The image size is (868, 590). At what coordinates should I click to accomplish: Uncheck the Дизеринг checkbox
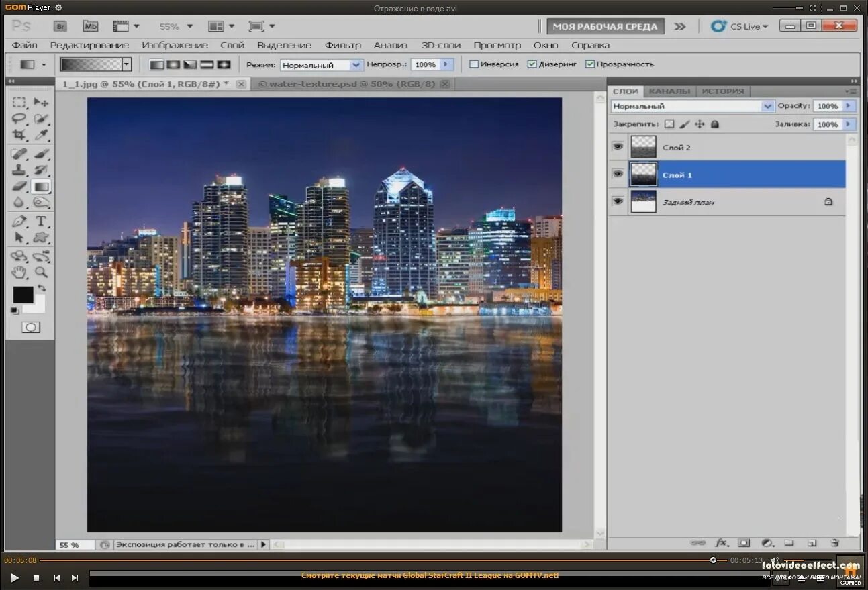point(532,64)
